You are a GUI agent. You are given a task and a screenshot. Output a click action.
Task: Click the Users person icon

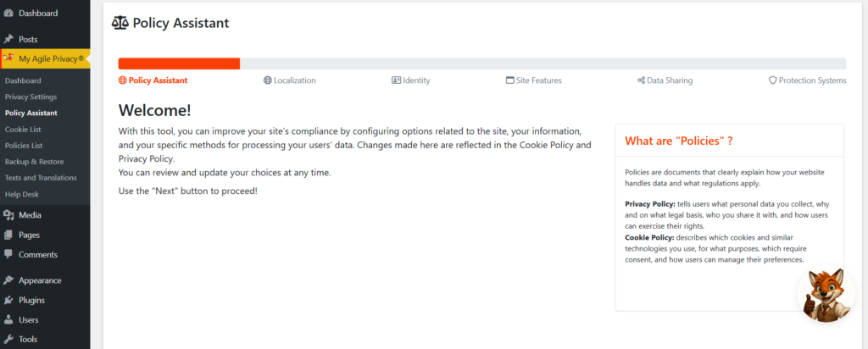[x=8, y=320]
